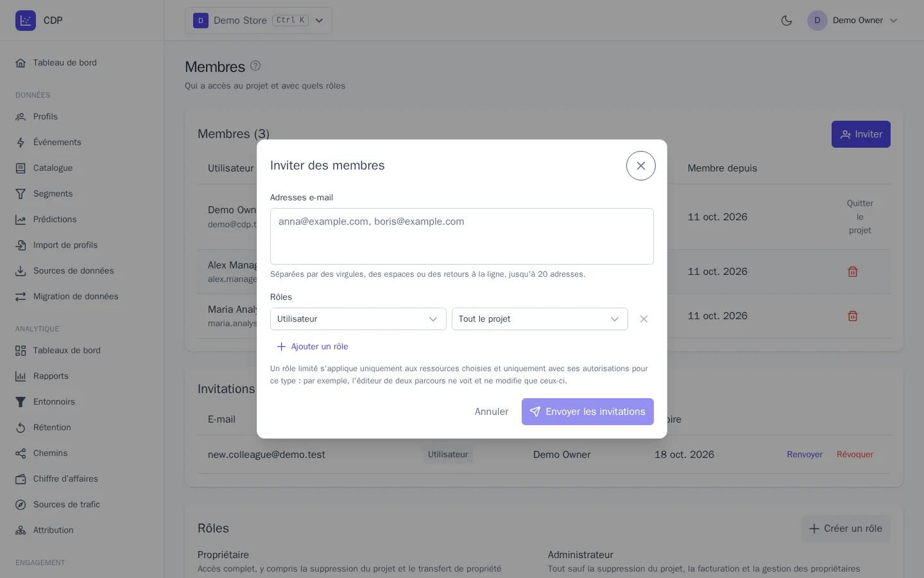Open Tableaux de bord analytics
The height and width of the screenshot is (578, 924).
[81, 351]
